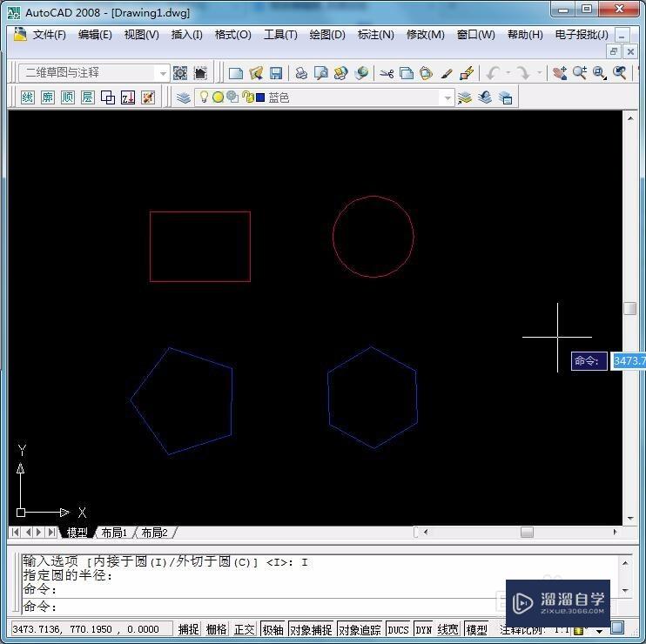Cut selection with scissors icon
Screen dimensions: 646x644
click(387, 73)
